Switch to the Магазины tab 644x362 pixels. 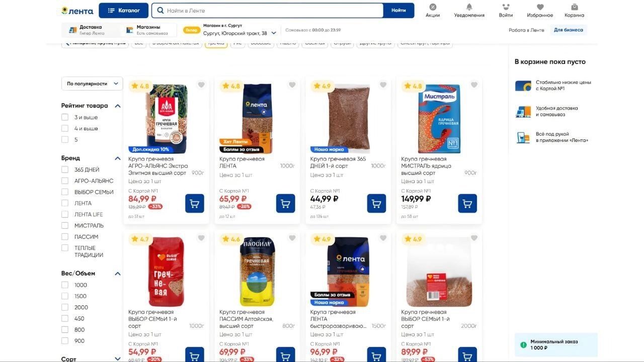148,30
